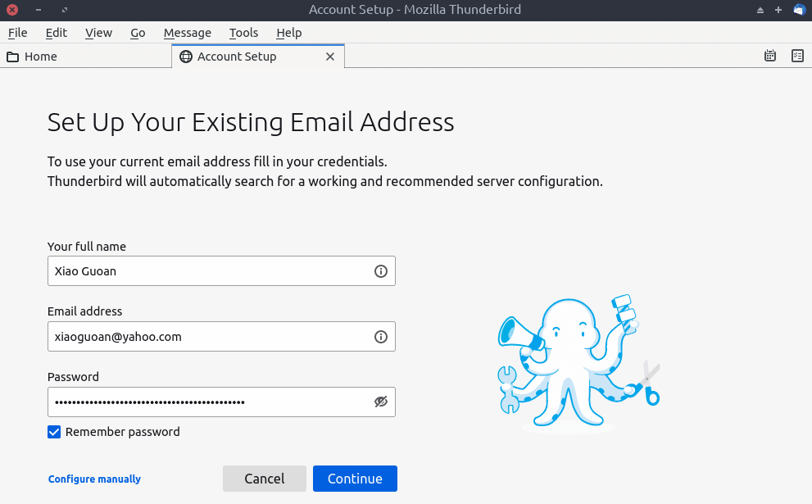Screen dimensions: 812x504
Task: Click info icon in full name field
Action: (x=380, y=271)
